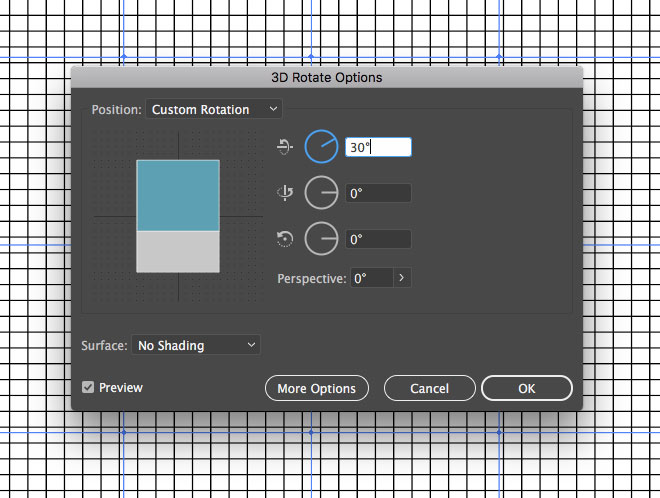This screenshot has height=498, width=660.
Task: Click the More Options button
Action: pyautogui.click(x=317, y=388)
